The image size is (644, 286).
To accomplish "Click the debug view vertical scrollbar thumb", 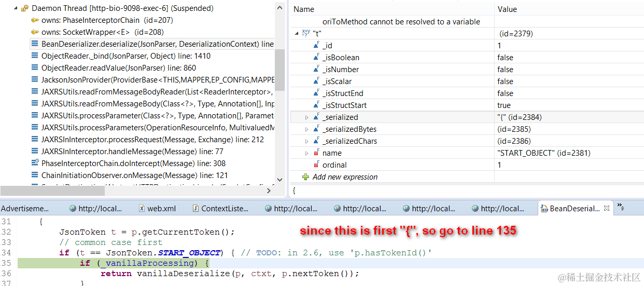I will coord(279,70).
